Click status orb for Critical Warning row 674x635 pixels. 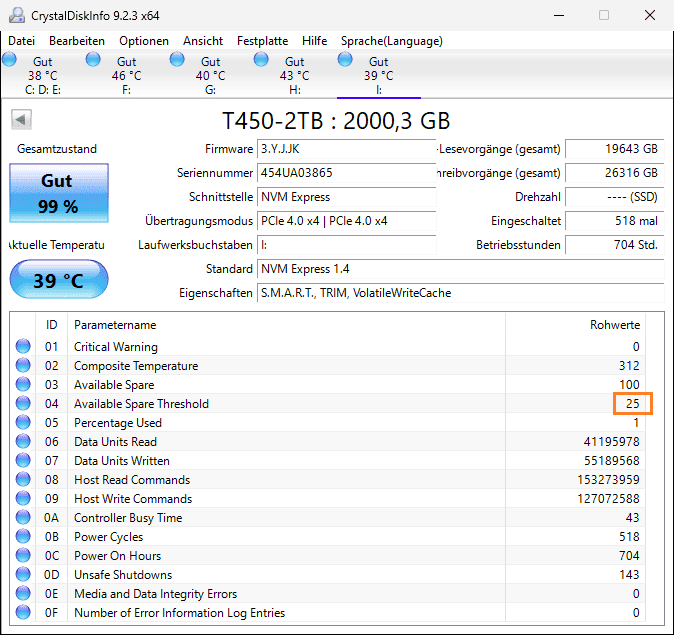coord(23,347)
